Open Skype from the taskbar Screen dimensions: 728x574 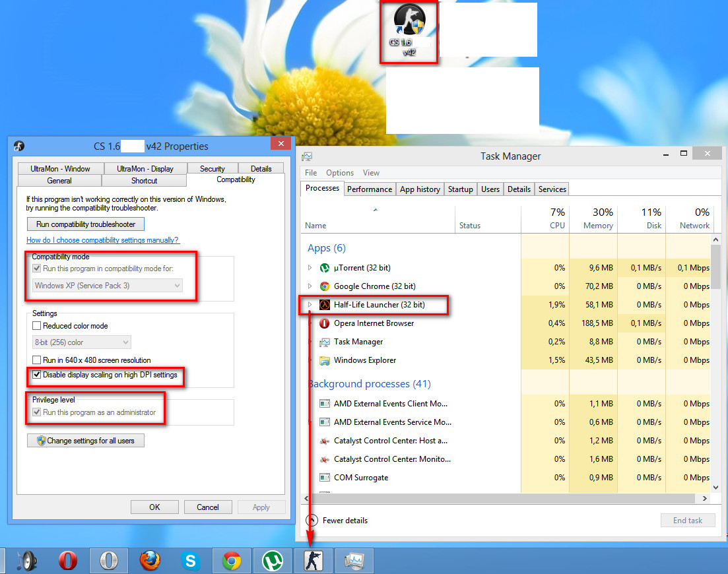pyautogui.click(x=190, y=561)
